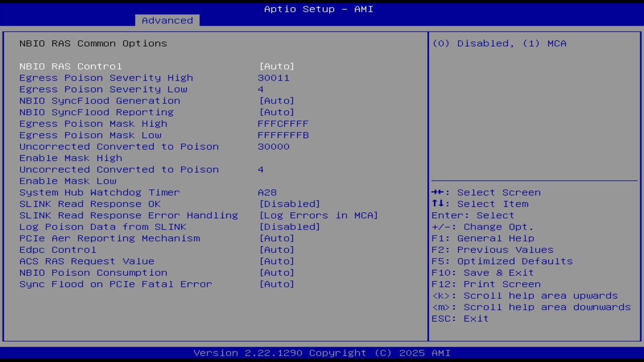
Task: Select Edpc Control label
Action: [58, 250]
